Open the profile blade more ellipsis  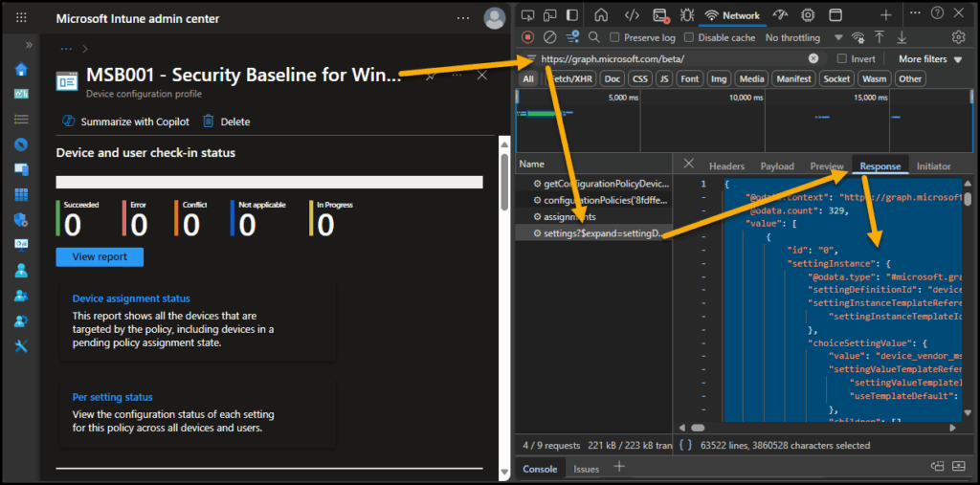click(457, 75)
